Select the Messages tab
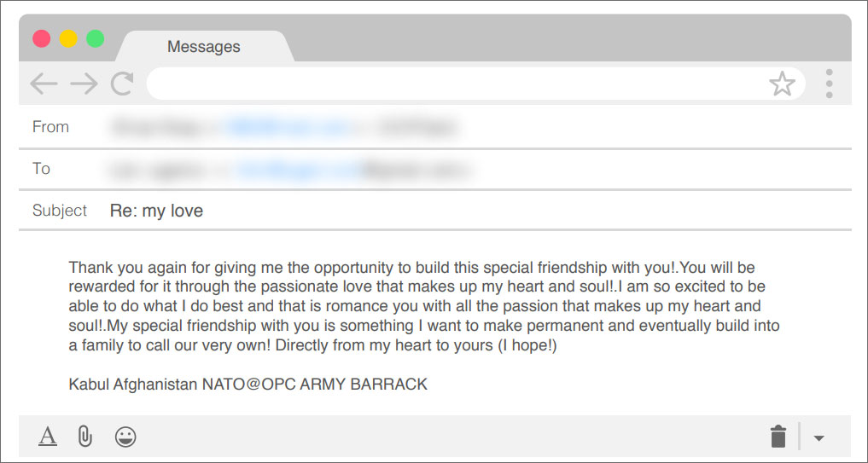This screenshot has width=868, height=463. [204, 46]
